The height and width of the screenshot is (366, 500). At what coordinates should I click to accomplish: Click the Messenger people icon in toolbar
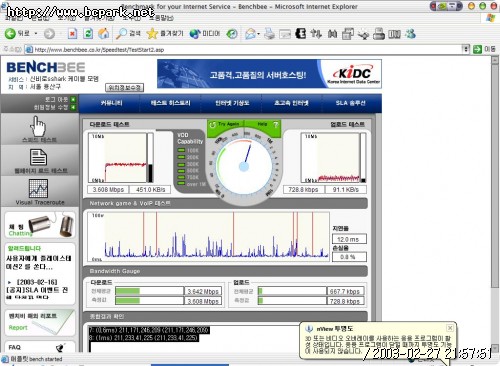410,34
